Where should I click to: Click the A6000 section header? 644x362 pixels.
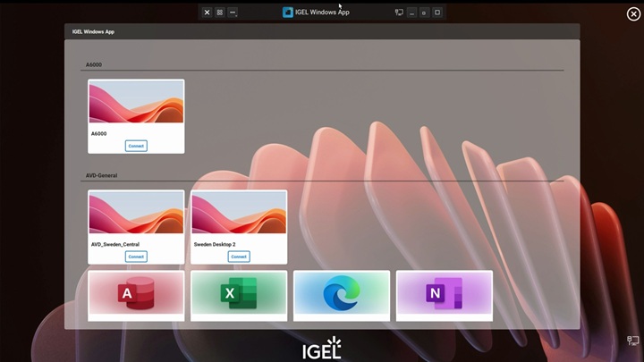tap(94, 65)
